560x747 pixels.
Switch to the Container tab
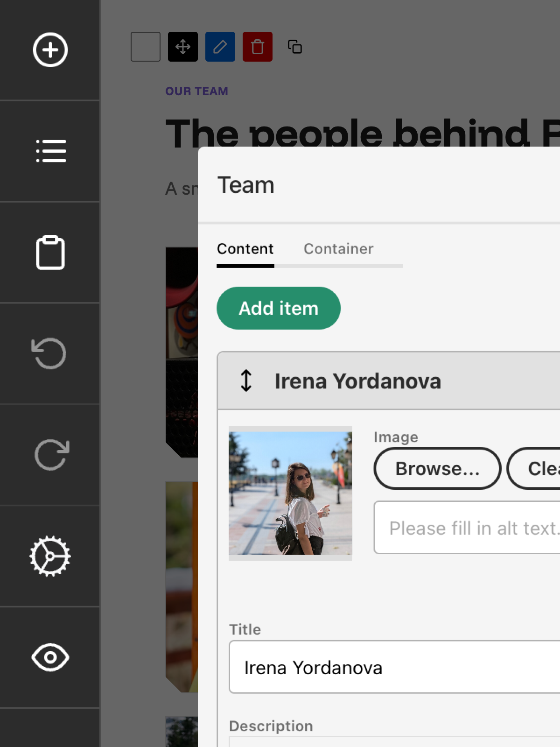coord(339,249)
